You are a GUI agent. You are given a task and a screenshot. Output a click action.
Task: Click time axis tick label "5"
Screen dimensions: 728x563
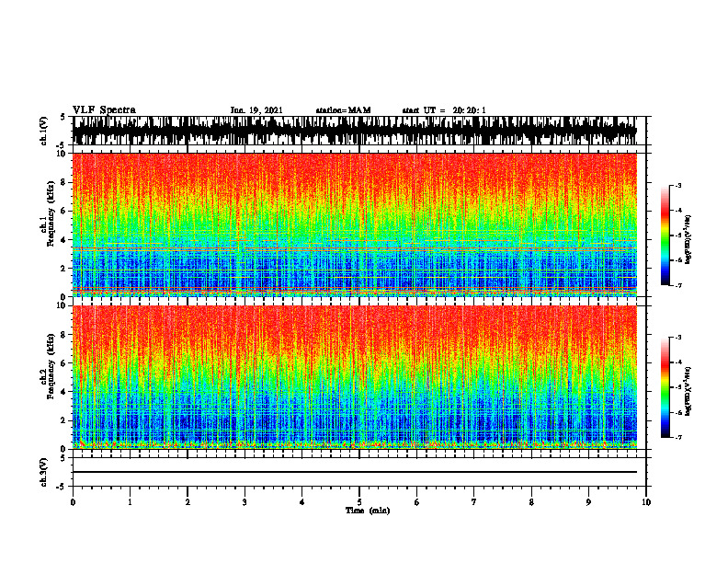(x=359, y=502)
